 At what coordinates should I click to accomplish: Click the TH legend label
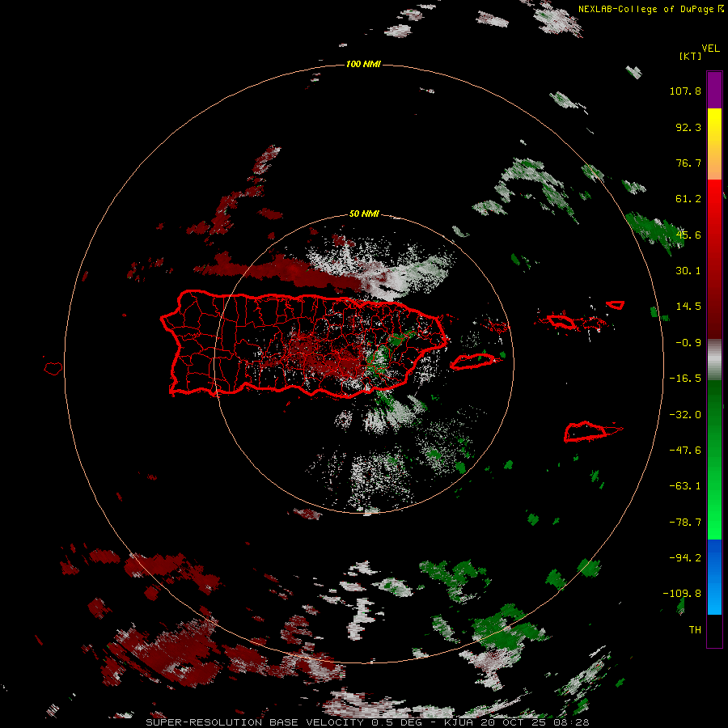tap(695, 630)
